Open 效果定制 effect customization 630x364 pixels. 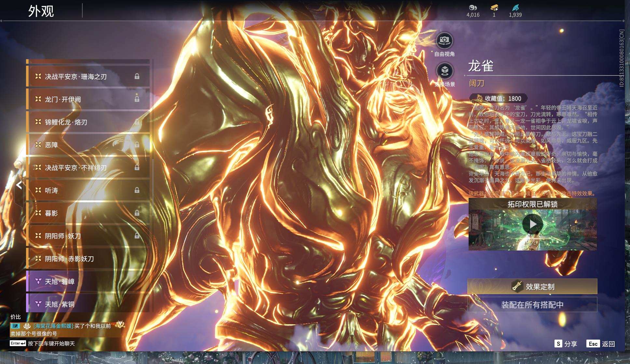coord(532,286)
